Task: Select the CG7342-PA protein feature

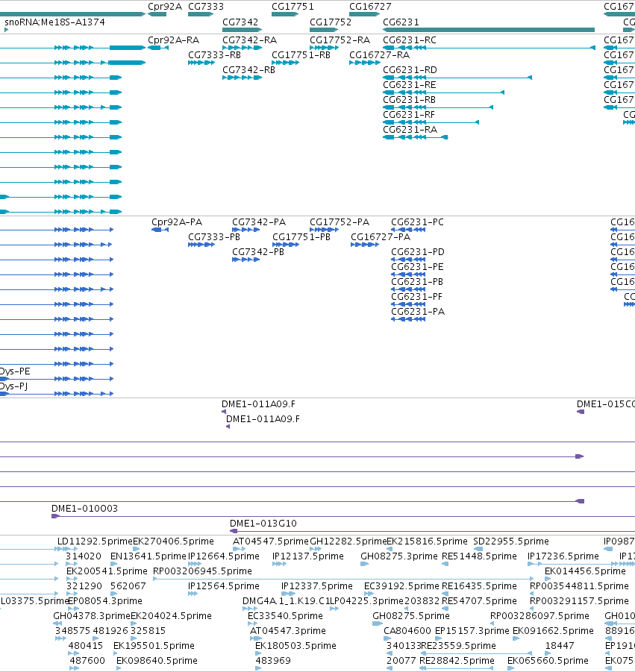Action: point(245,230)
